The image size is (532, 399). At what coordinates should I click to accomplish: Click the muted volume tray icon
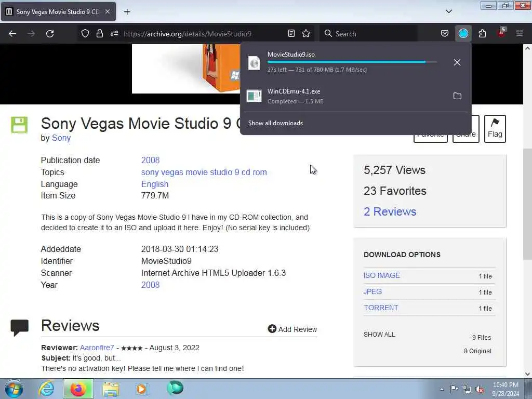(480, 389)
